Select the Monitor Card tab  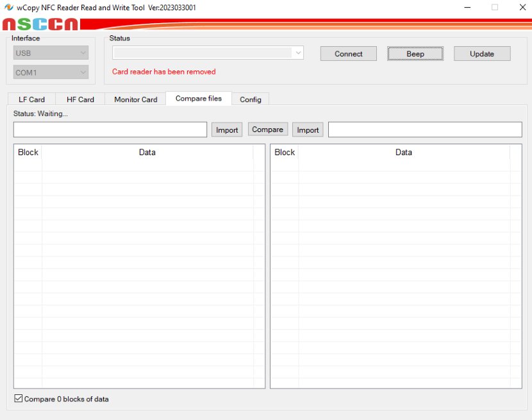[x=135, y=99]
